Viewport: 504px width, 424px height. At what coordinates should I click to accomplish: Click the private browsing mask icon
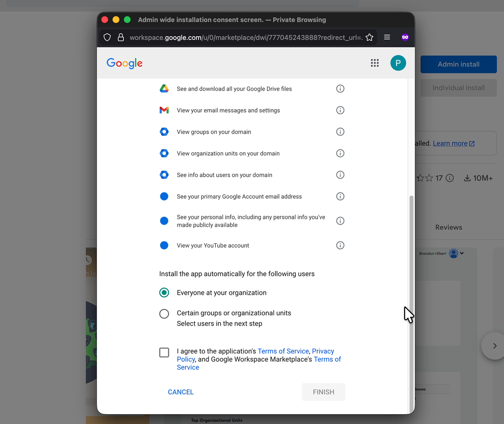pos(405,37)
